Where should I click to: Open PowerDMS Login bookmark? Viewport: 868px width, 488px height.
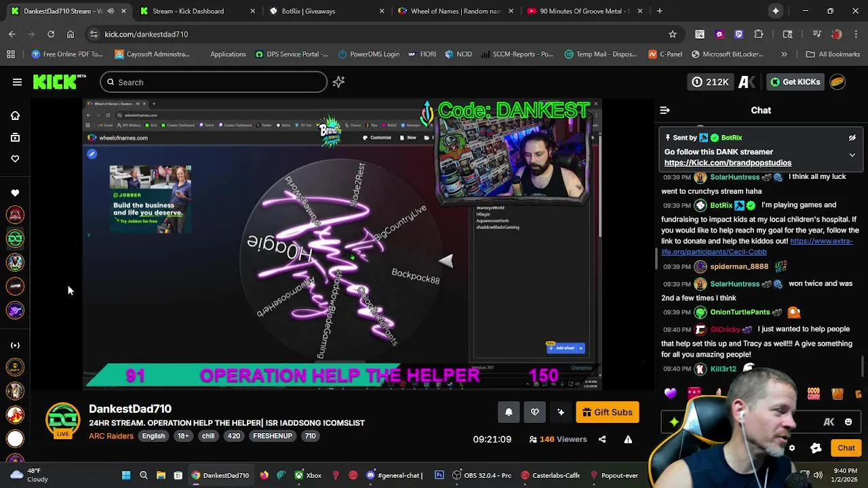369,54
